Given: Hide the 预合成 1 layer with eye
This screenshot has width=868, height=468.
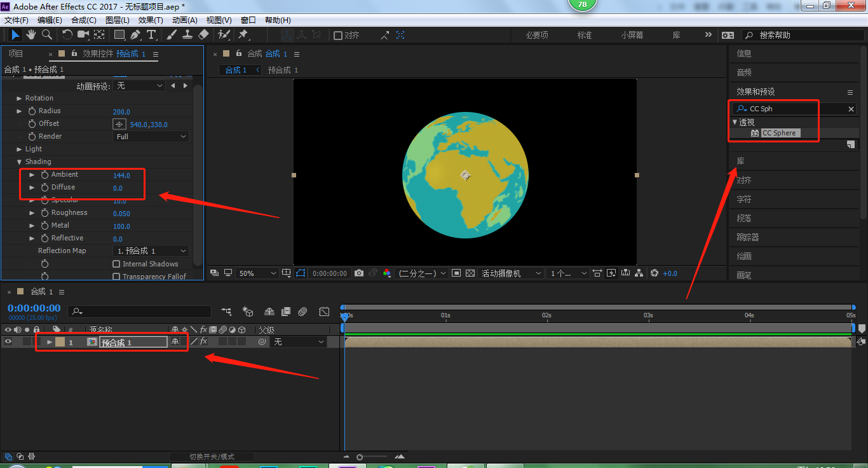Looking at the screenshot, I should (8, 342).
